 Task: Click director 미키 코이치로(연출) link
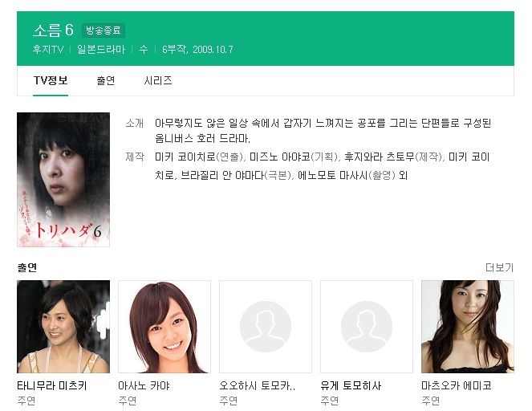pyautogui.click(x=185, y=157)
